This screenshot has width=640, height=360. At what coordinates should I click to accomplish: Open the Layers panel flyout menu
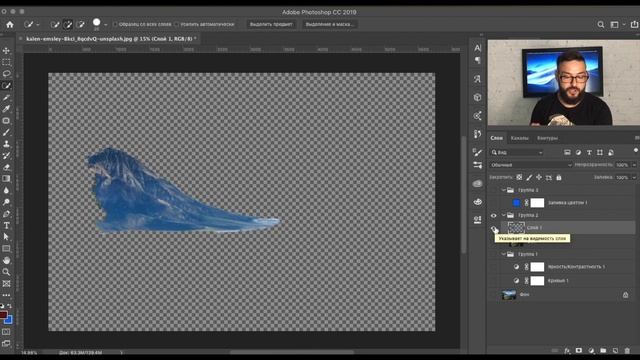coord(636,138)
